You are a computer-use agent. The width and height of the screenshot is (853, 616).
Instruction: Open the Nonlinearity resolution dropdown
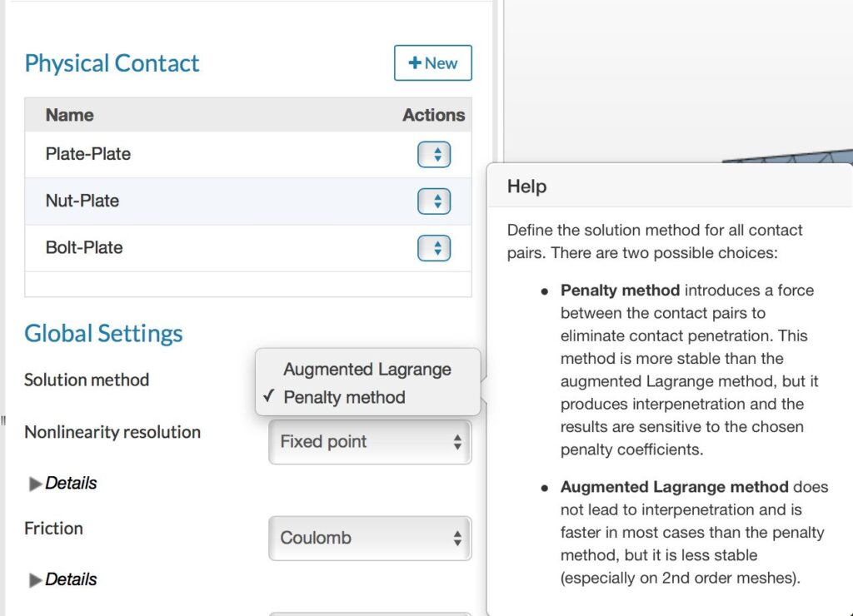[369, 442]
